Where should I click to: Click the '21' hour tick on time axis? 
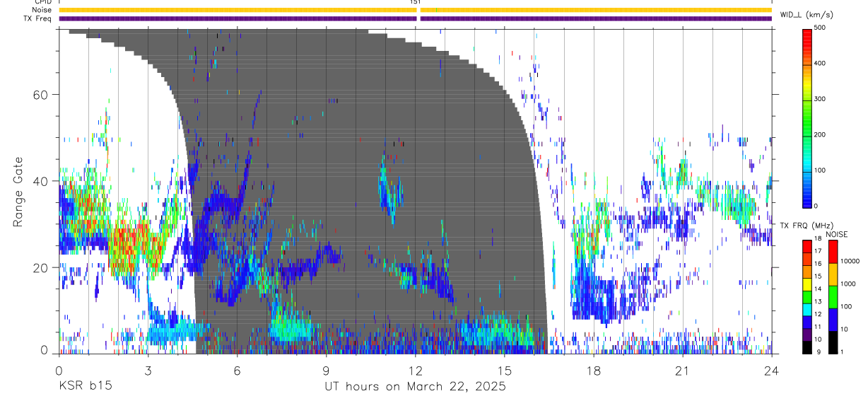683,370
